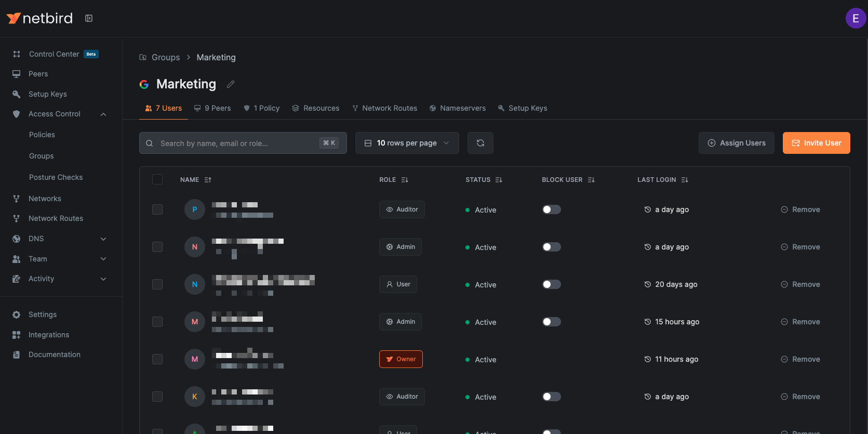Click the netbird logo

point(39,18)
